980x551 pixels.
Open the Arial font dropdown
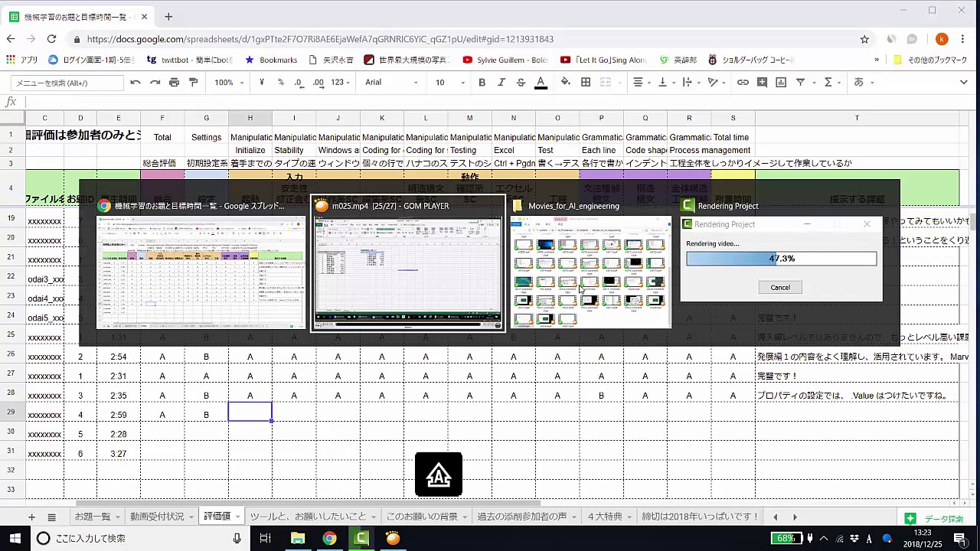tap(391, 83)
